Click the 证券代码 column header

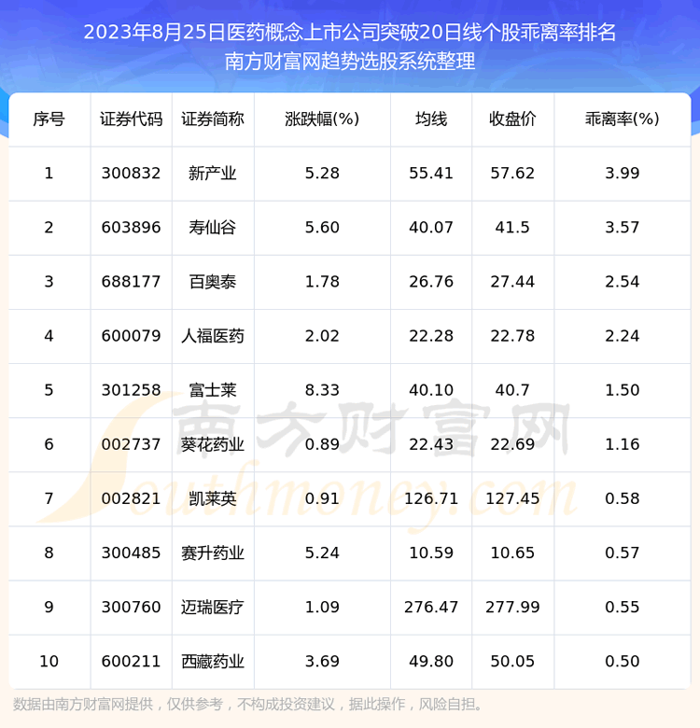click(x=131, y=119)
